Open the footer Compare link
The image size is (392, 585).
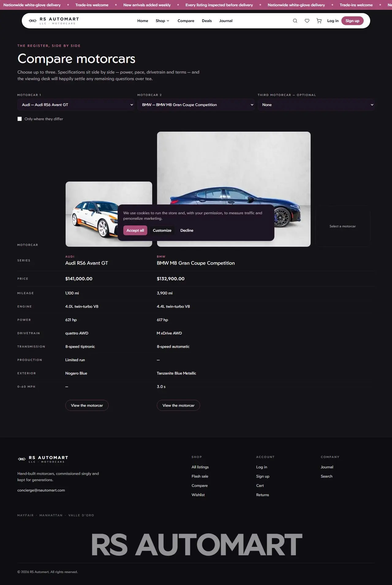199,485
